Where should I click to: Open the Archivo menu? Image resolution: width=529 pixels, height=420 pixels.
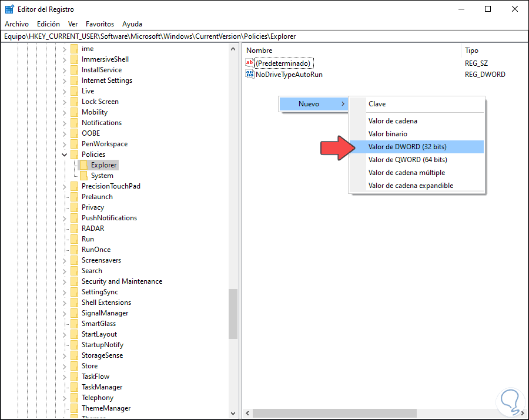[16, 24]
